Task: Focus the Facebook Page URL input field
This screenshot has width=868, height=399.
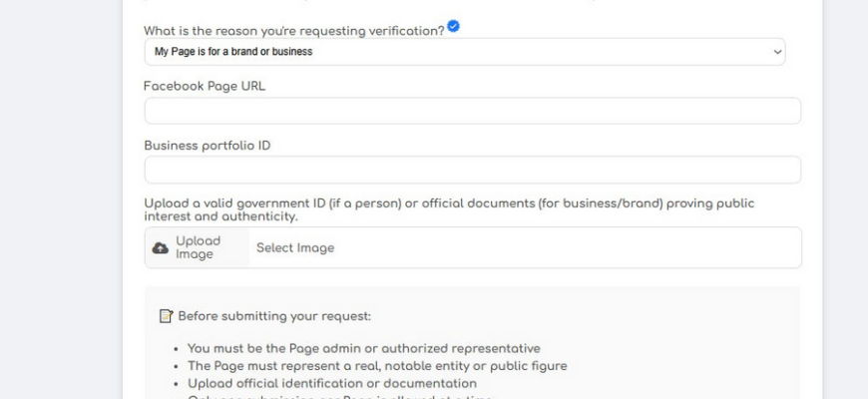Action: 472,111
